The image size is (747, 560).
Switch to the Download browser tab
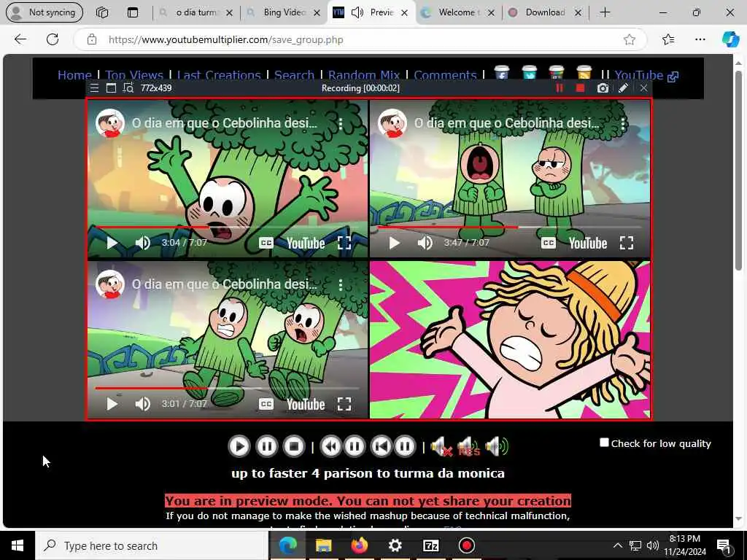pyautogui.click(x=546, y=12)
